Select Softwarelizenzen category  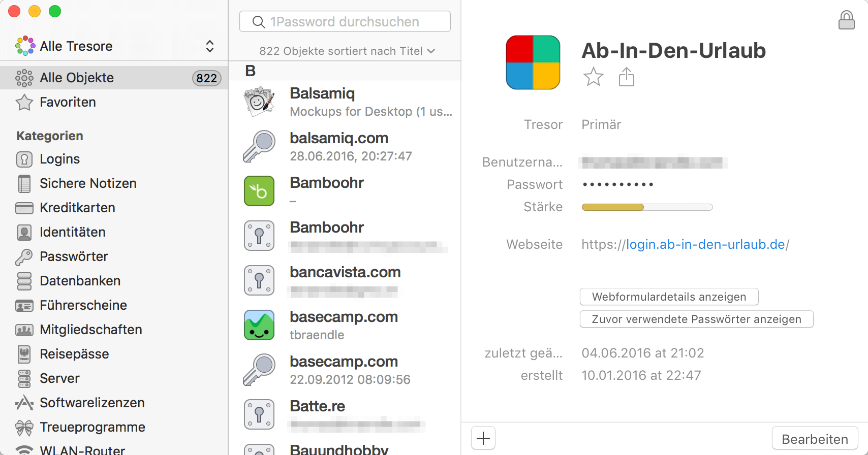(114, 403)
